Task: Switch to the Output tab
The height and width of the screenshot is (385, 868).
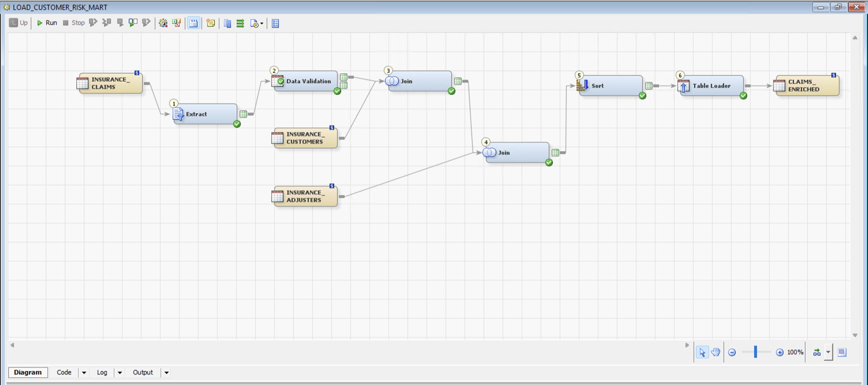Action: click(x=143, y=372)
